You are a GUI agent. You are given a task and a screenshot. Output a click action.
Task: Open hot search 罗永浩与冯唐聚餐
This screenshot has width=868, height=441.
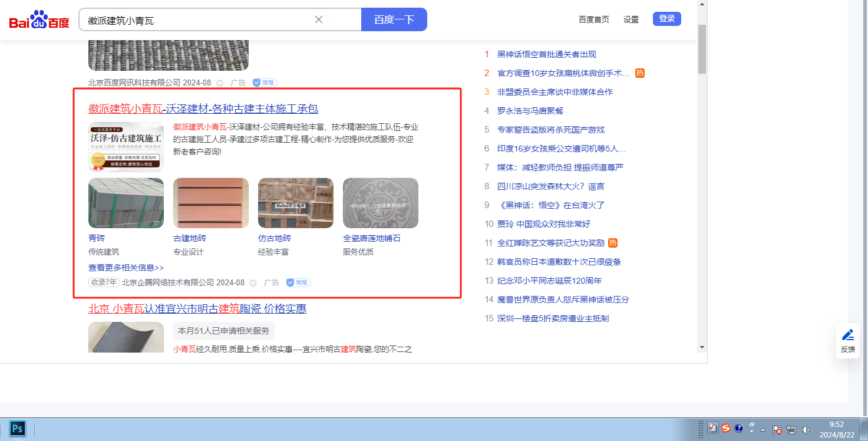click(x=530, y=111)
